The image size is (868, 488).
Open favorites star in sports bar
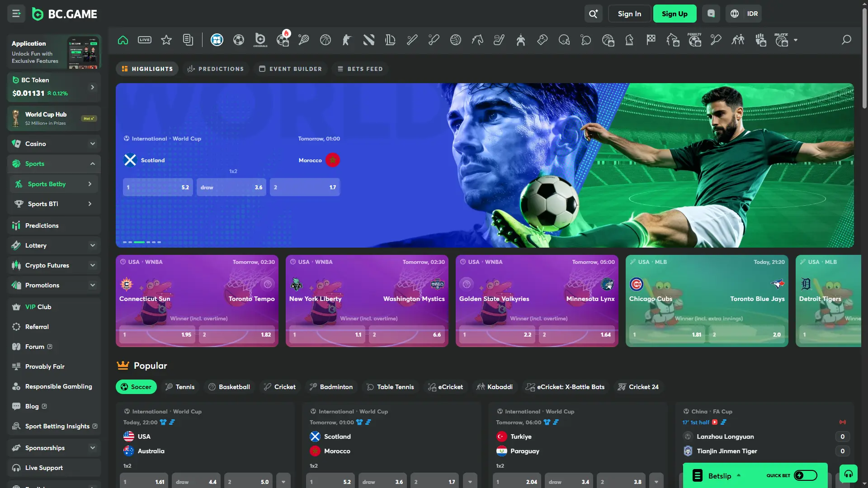166,40
